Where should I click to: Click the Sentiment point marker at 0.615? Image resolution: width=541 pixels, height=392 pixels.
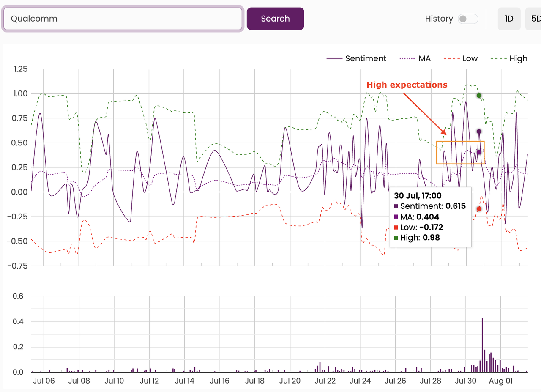pos(479,132)
